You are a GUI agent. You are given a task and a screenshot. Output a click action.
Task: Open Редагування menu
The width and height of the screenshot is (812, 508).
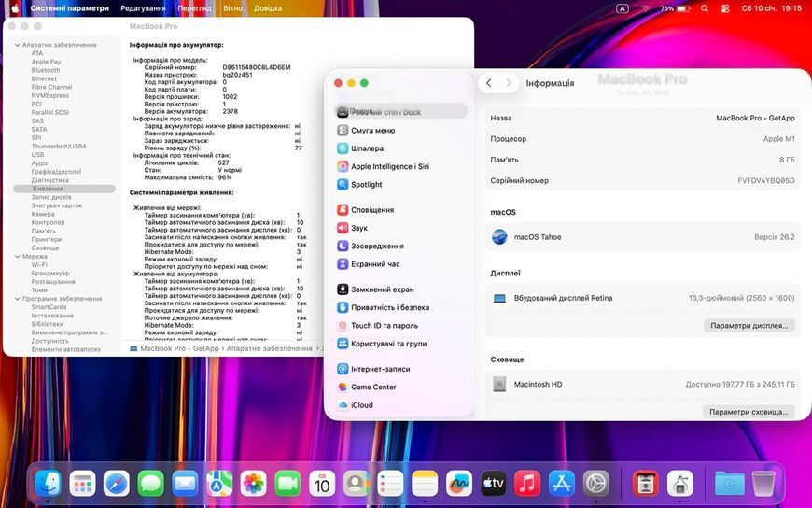(x=143, y=8)
